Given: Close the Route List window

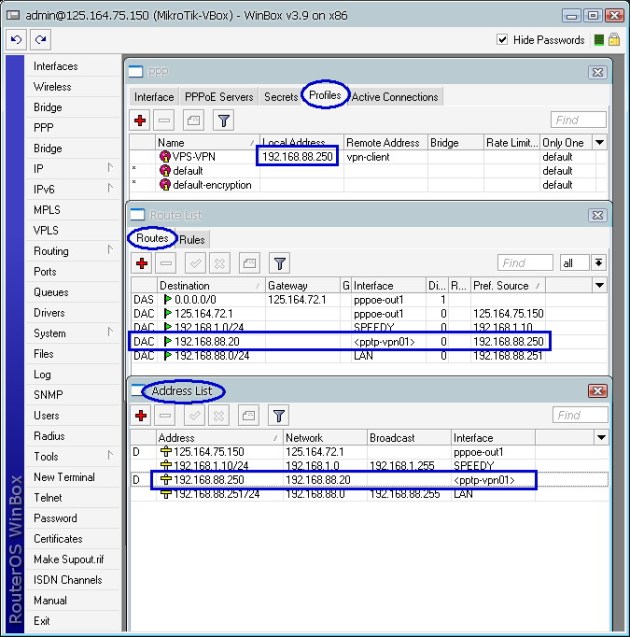Looking at the screenshot, I should [598, 215].
